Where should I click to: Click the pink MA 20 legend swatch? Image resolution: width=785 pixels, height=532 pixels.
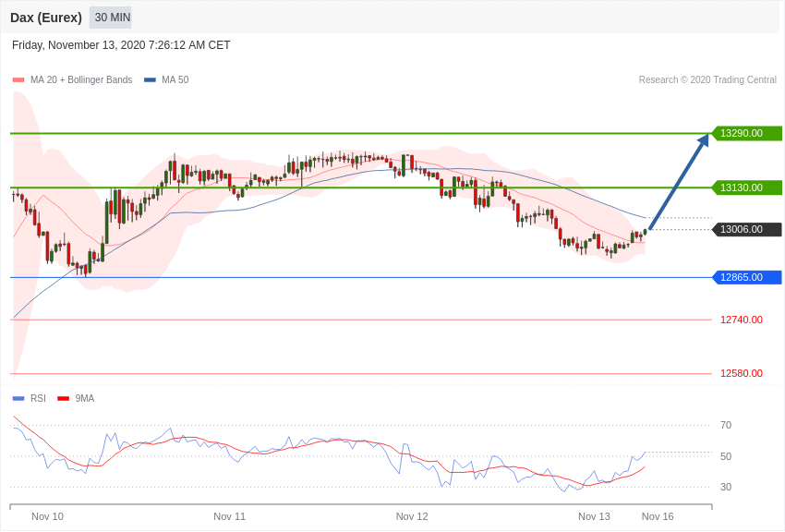click(x=18, y=80)
